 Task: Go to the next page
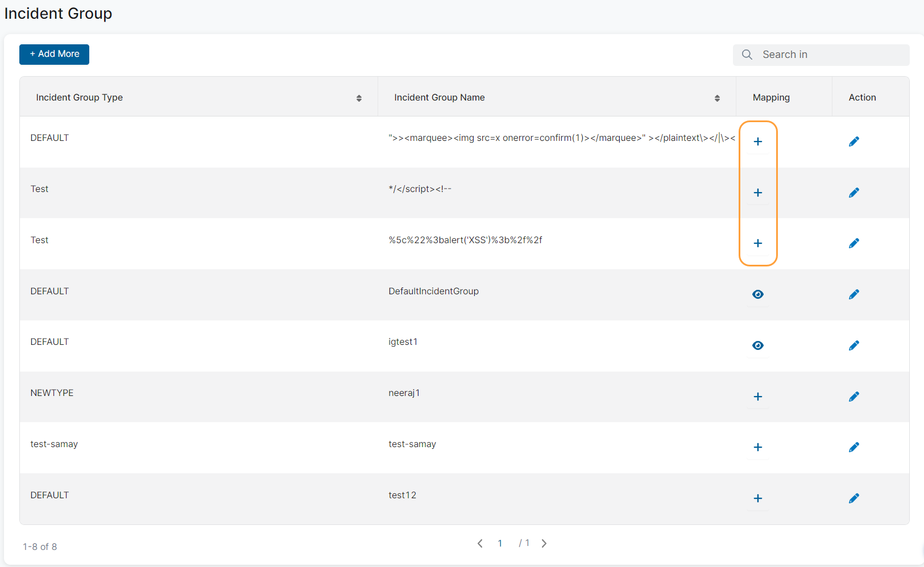[544, 543]
